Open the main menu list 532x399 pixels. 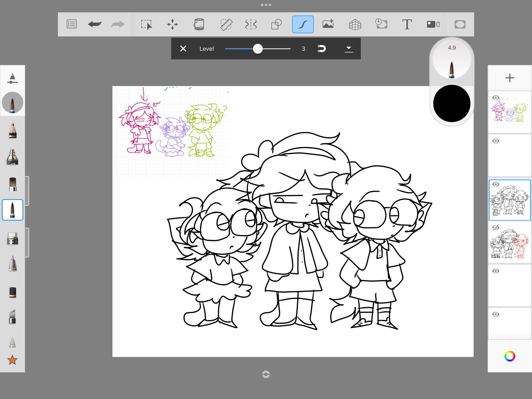[x=72, y=24]
